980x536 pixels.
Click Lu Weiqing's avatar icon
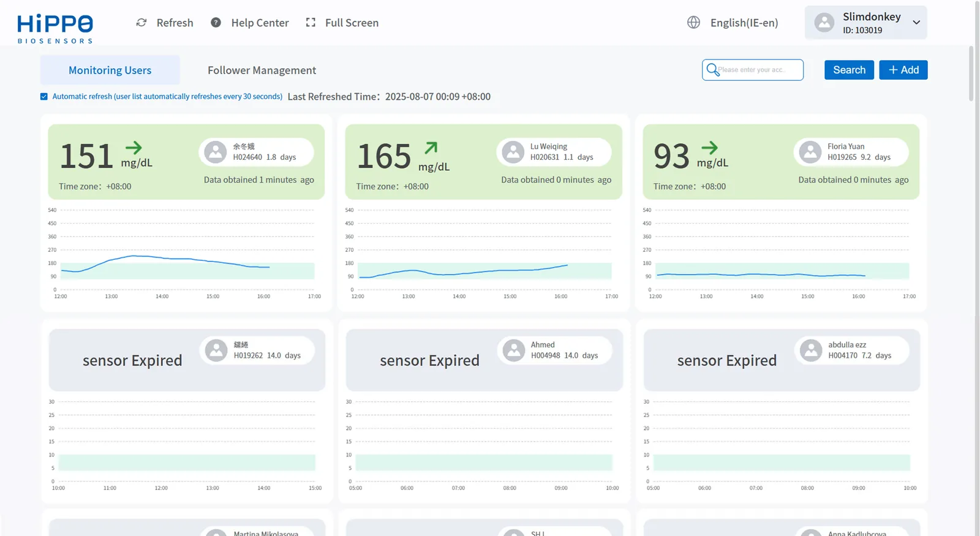(x=513, y=152)
